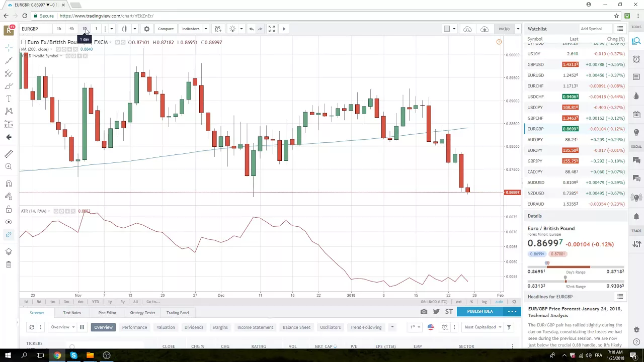The height and width of the screenshot is (362, 644).
Task: Switch to the Text Notes tab
Action: [x=72, y=313]
